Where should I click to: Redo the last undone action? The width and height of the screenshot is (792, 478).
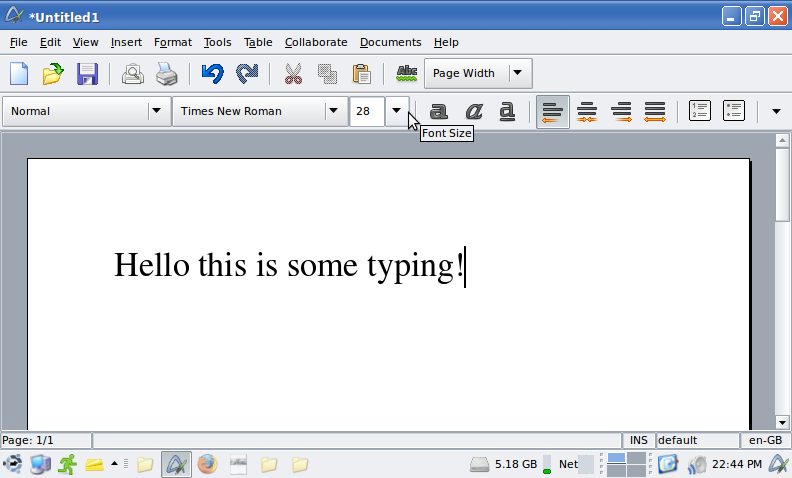[x=246, y=73]
